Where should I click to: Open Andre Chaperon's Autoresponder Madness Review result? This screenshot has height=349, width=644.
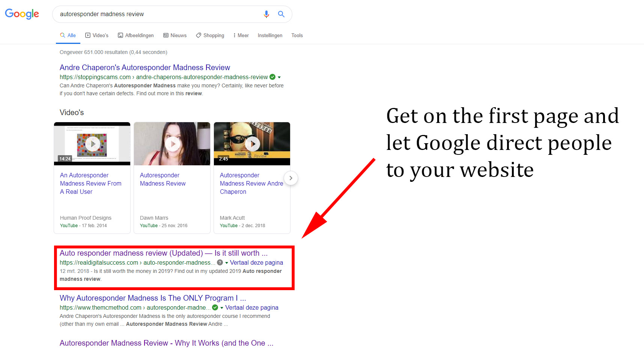click(x=145, y=67)
